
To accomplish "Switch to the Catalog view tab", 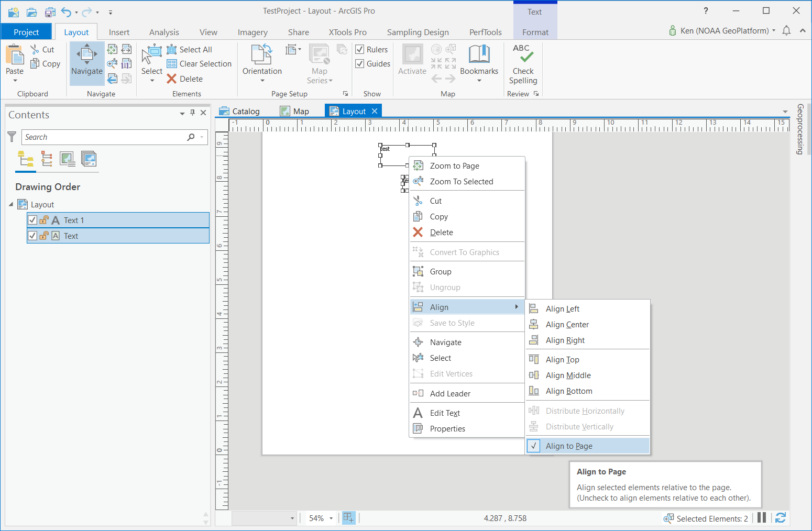I will pyautogui.click(x=240, y=112).
